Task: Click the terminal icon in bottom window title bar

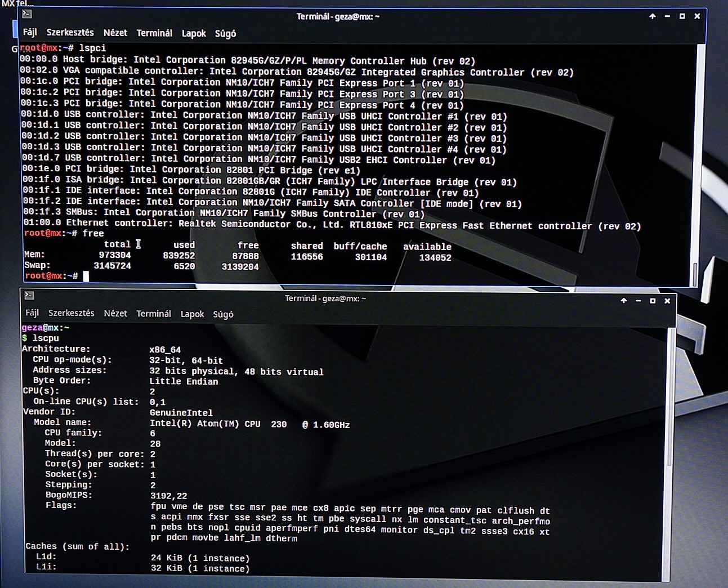Action: (29, 296)
